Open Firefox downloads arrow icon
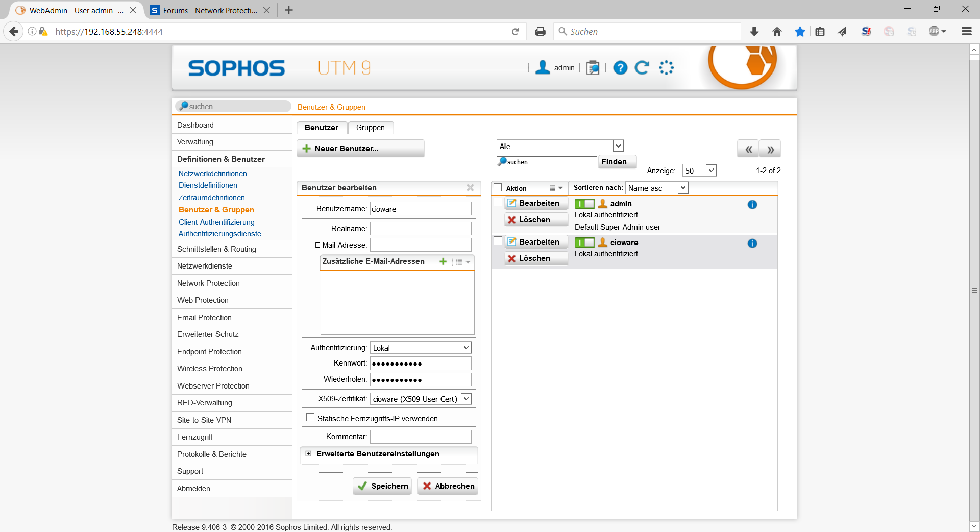 click(754, 32)
